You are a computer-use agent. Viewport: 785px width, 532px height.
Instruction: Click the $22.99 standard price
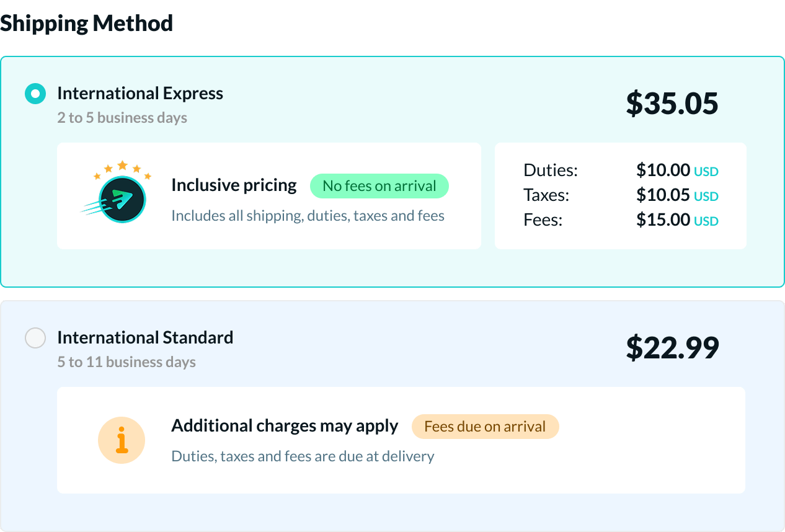(672, 348)
